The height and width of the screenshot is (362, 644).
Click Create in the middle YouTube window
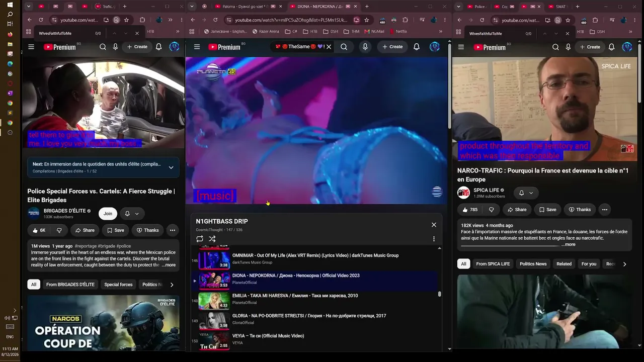click(x=392, y=47)
